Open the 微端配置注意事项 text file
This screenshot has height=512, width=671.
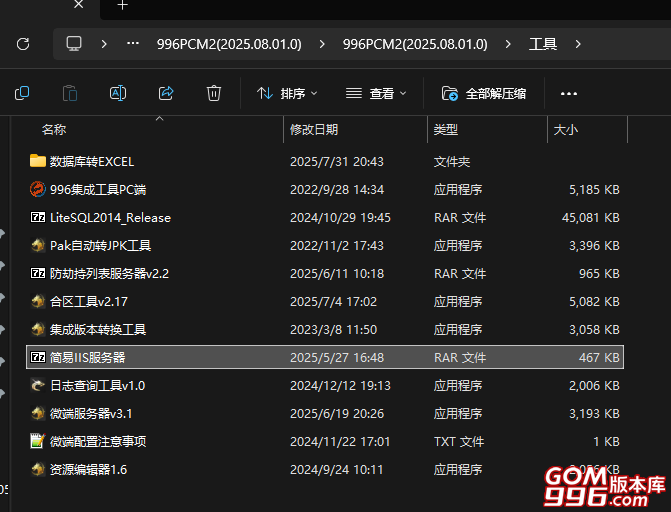tap(97, 441)
